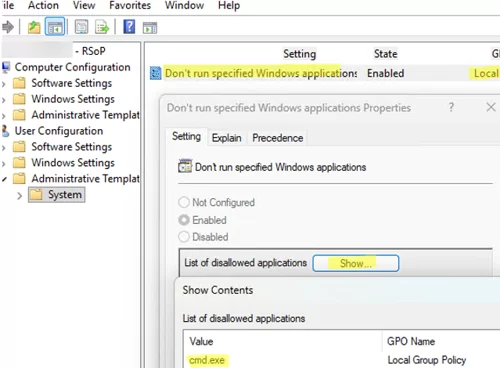500x368 pixels.
Task: Toggle Show/Hide Console Tree toolbar icon
Action: coord(55,27)
